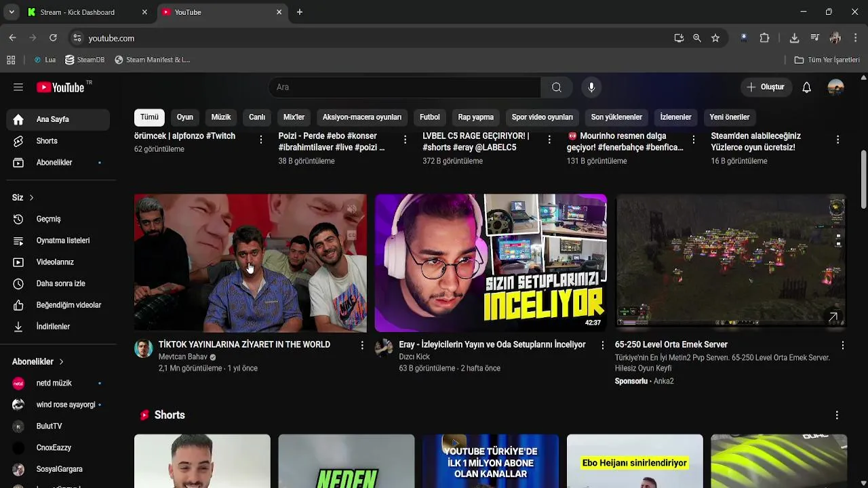
Task: Bookmark this page with star
Action: click(715, 38)
